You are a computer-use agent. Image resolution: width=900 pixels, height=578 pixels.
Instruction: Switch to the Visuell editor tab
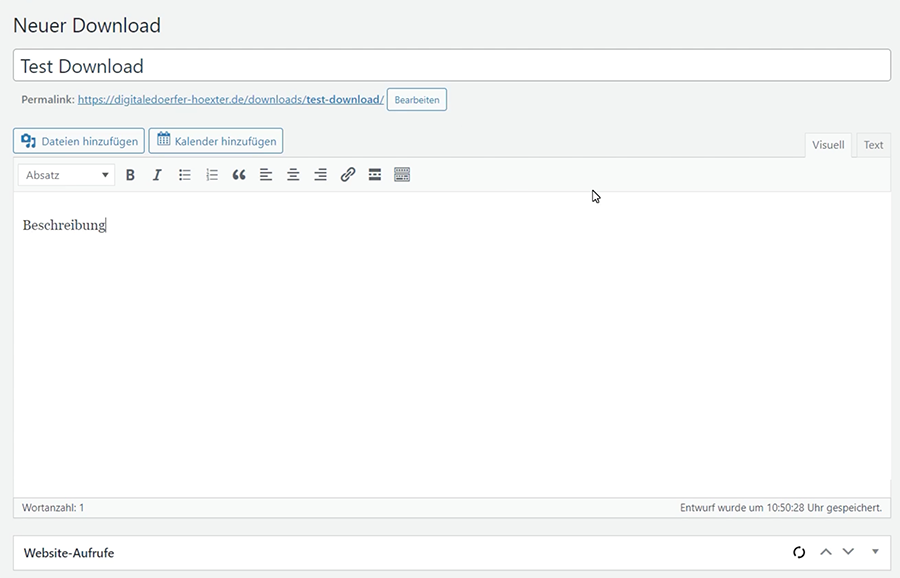(x=828, y=145)
